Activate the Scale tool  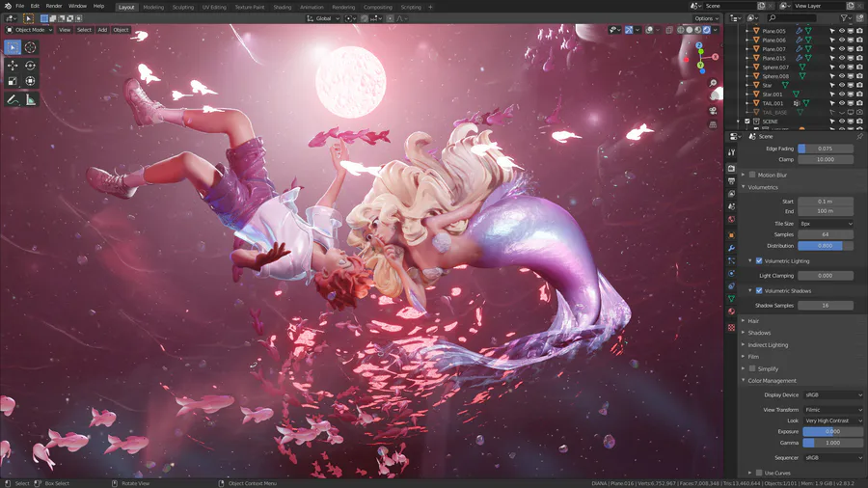click(x=13, y=81)
